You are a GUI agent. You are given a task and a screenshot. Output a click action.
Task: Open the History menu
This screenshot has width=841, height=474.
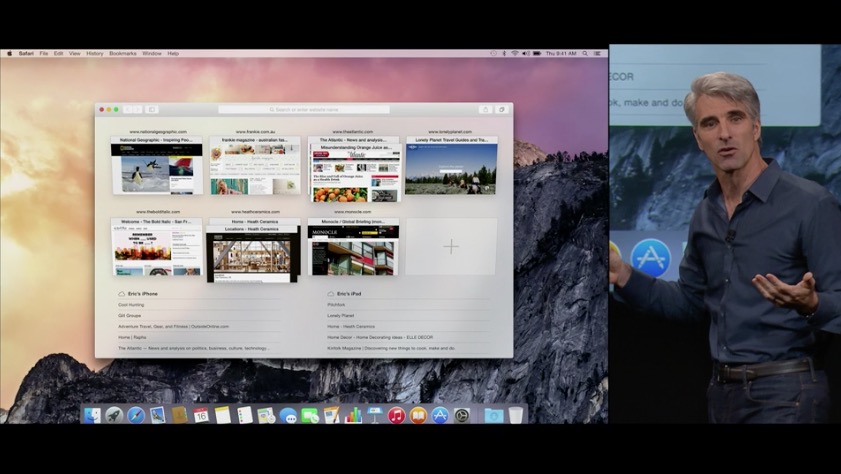pos(94,54)
